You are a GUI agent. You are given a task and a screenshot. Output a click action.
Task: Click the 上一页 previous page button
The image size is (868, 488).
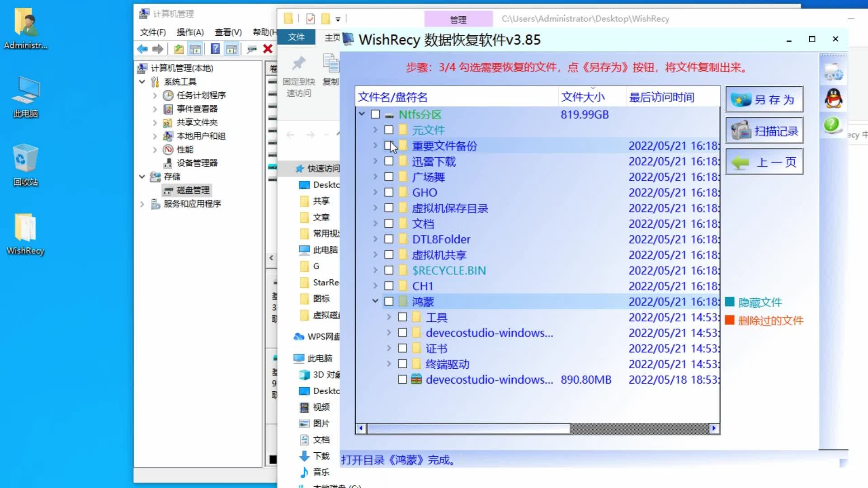(x=764, y=162)
